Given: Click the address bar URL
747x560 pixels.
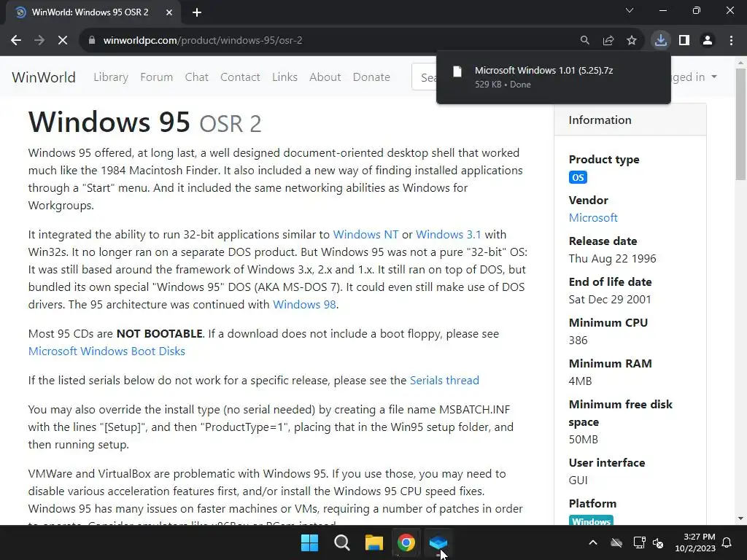Looking at the screenshot, I should (x=203, y=41).
